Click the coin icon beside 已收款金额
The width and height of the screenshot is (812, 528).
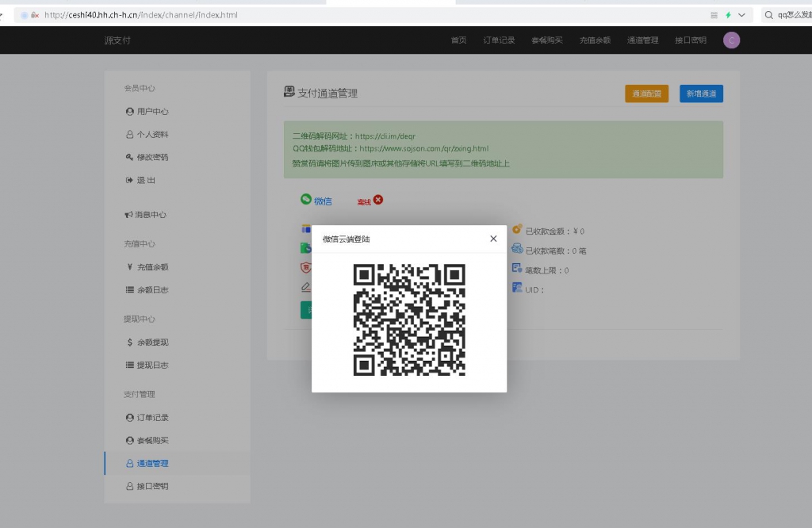[516, 229]
